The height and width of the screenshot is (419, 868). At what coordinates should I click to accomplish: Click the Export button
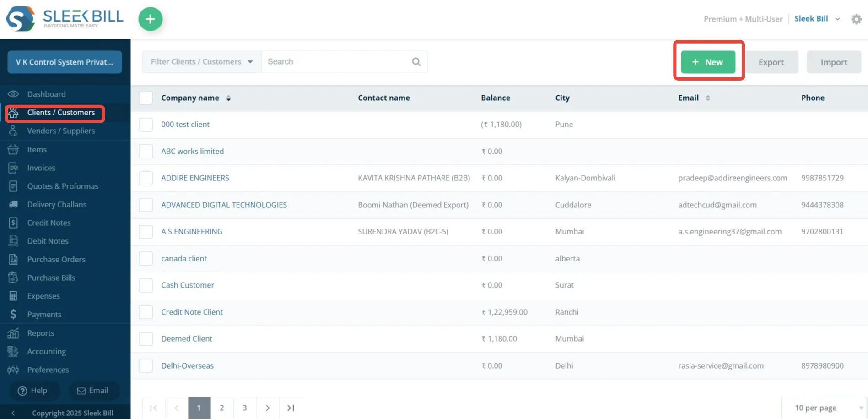(x=771, y=62)
